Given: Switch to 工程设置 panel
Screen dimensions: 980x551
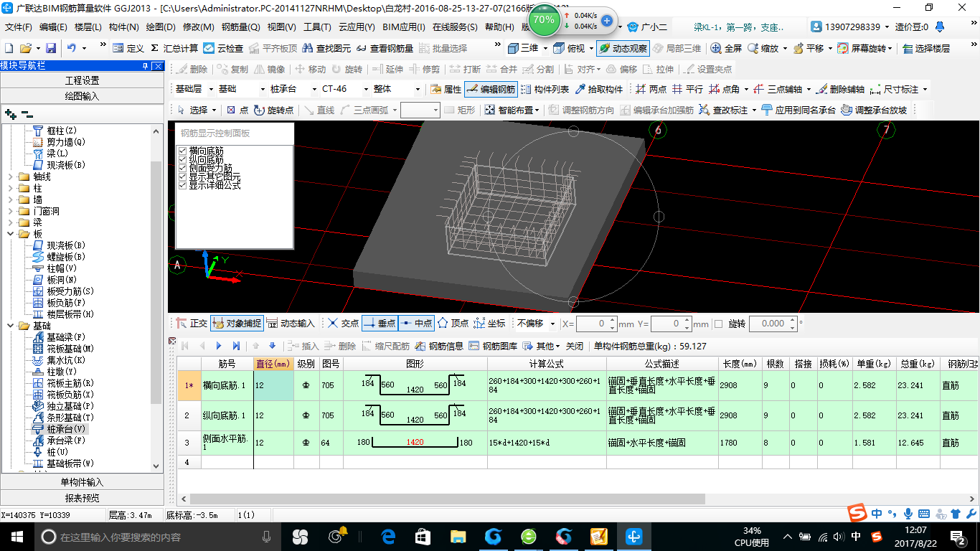Looking at the screenshot, I should click(x=83, y=80).
